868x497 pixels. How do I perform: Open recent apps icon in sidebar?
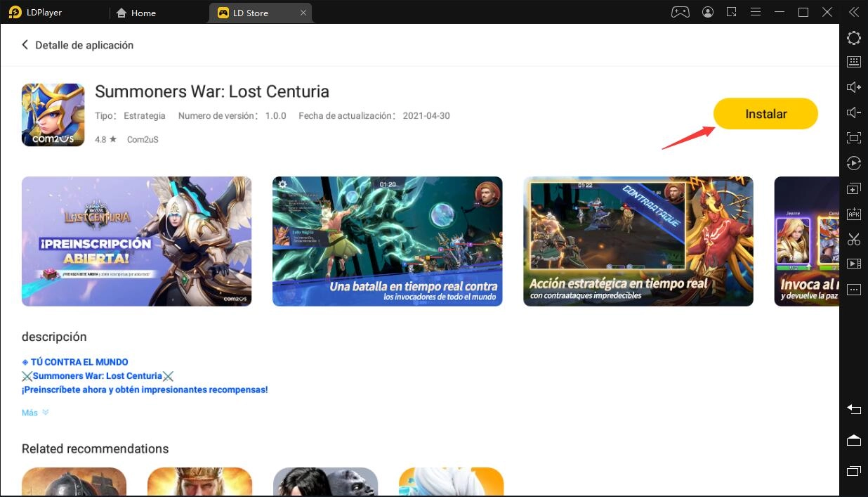pyautogui.click(x=854, y=470)
